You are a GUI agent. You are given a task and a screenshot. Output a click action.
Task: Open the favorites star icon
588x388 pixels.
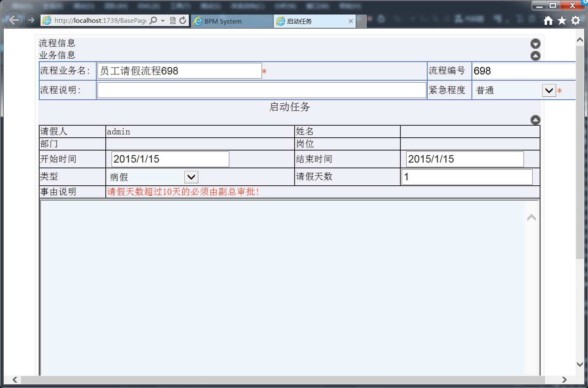coord(562,21)
